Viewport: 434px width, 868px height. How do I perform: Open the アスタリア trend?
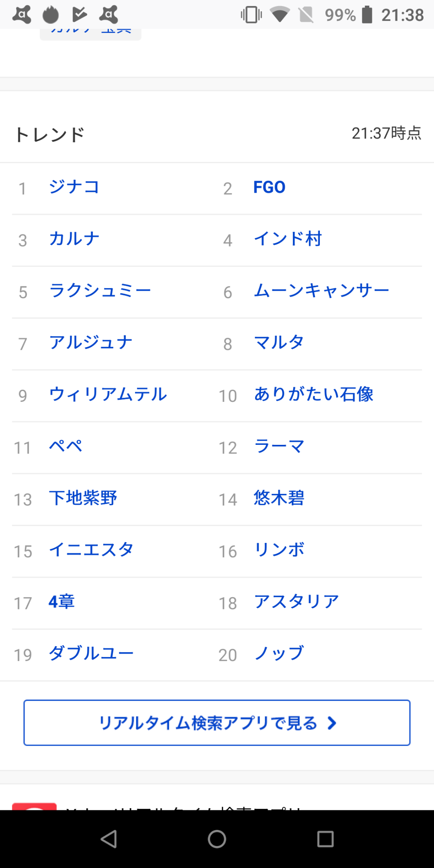click(x=296, y=602)
